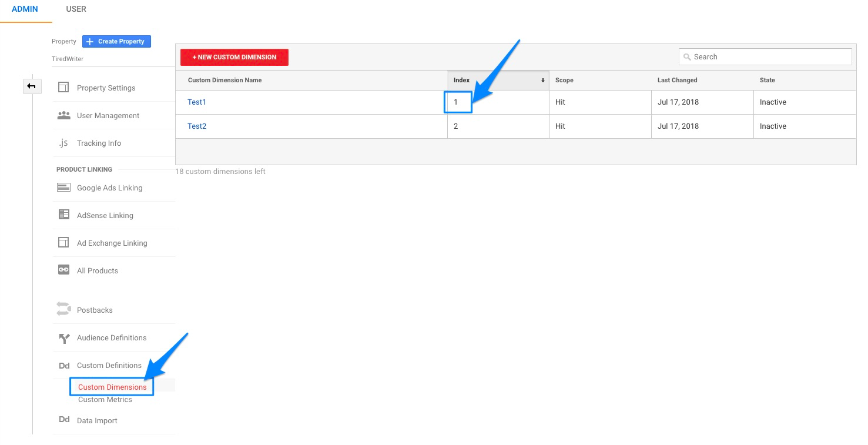Open Postbacks
868x445 pixels.
[x=95, y=310]
